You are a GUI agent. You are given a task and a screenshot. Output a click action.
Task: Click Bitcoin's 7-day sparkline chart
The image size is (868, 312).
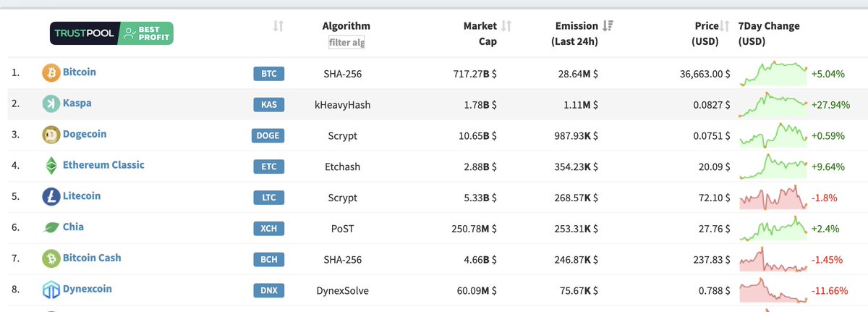(x=773, y=73)
